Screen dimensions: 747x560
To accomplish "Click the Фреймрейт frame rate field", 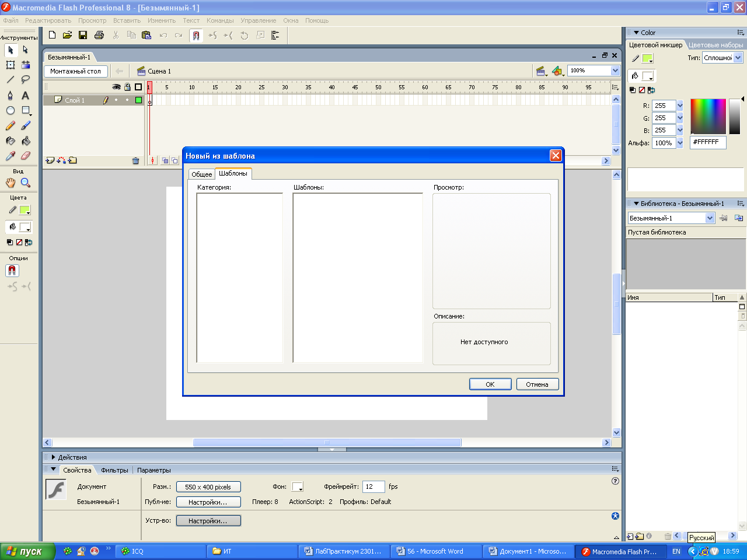I will (x=373, y=487).
